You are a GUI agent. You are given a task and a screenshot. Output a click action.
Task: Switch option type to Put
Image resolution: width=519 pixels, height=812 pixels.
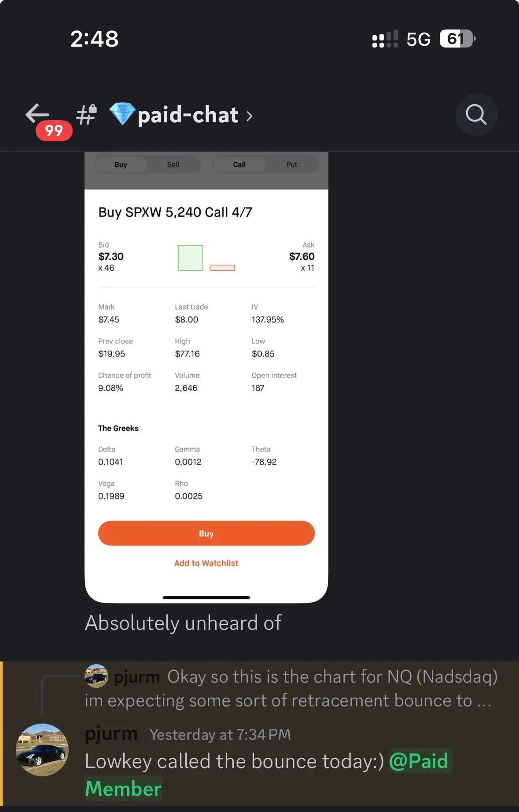pos(291,165)
